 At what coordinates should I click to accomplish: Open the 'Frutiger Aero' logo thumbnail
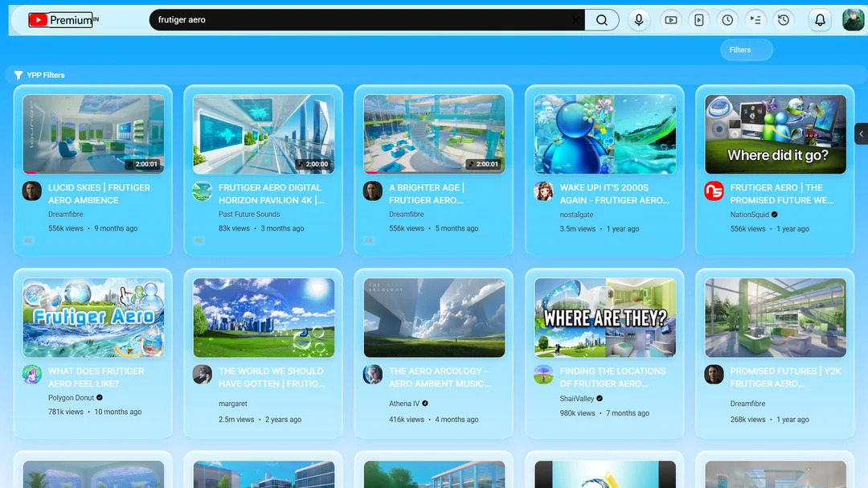93,318
